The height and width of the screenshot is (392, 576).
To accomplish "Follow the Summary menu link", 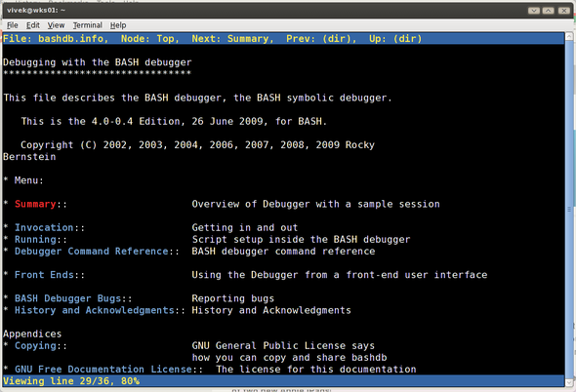I will tap(35, 204).
